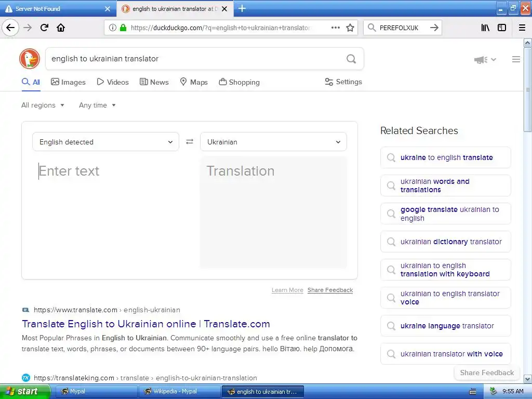Select the All results tab
Image resolution: width=532 pixels, height=399 pixels.
pyautogui.click(x=31, y=82)
